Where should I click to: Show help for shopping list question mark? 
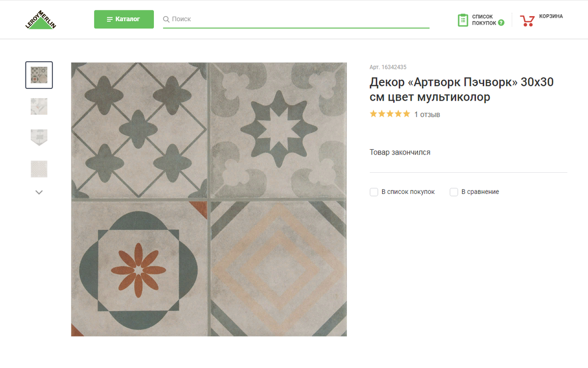tap(501, 23)
